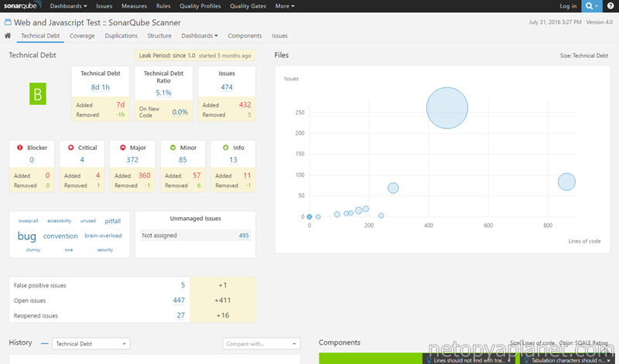Expand the More menu
619x364 pixels.
[x=284, y=6]
